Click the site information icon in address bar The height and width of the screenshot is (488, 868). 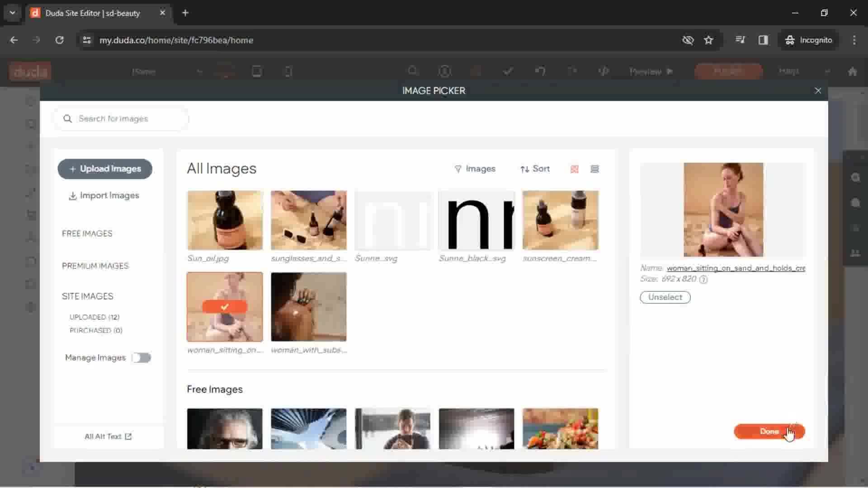(x=87, y=40)
